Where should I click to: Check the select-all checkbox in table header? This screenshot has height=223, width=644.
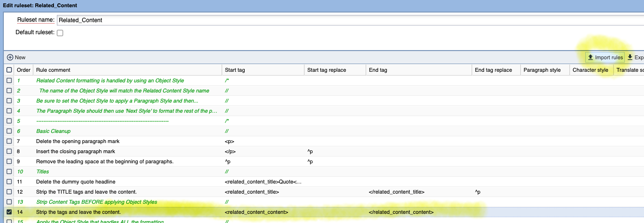click(x=9, y=70)
